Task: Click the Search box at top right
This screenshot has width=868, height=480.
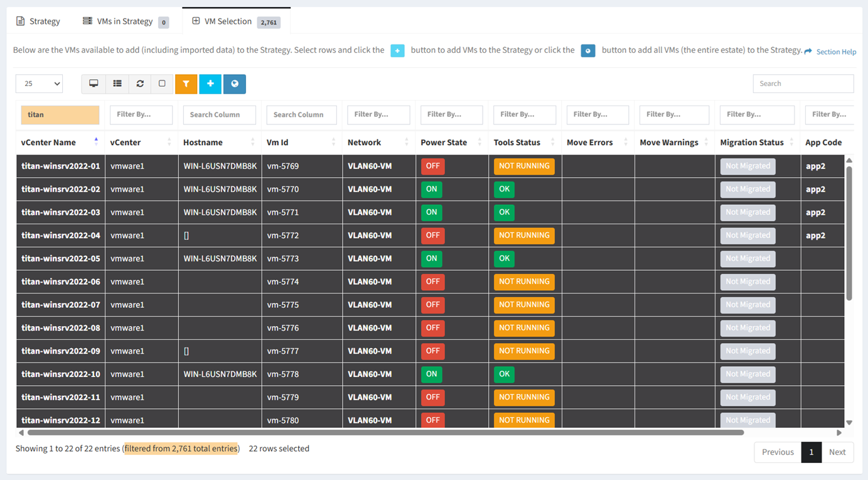Action: (803, 84)
